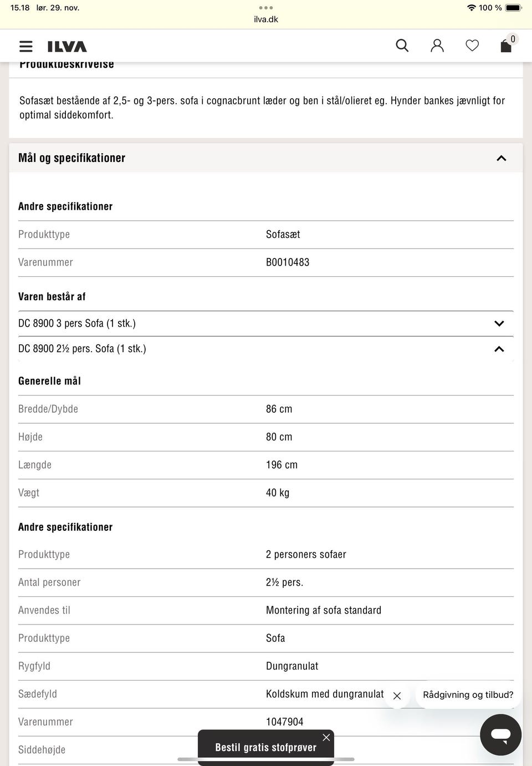Viewport: 532px width, 766px height.
Task: Dismiss the Rådgivning og tilbud prompt
Action: pyautogui.click(x=397, y=696)
